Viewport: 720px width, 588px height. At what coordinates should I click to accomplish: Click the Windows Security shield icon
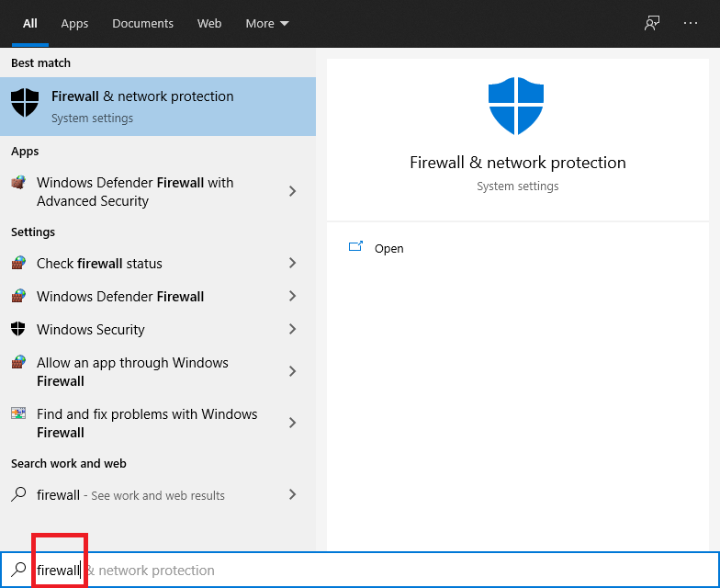click(18, 329)
